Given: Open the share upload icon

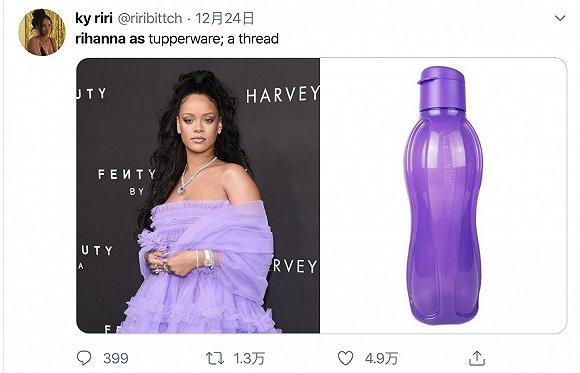Looking at the screenshot, I should (477, 358).
